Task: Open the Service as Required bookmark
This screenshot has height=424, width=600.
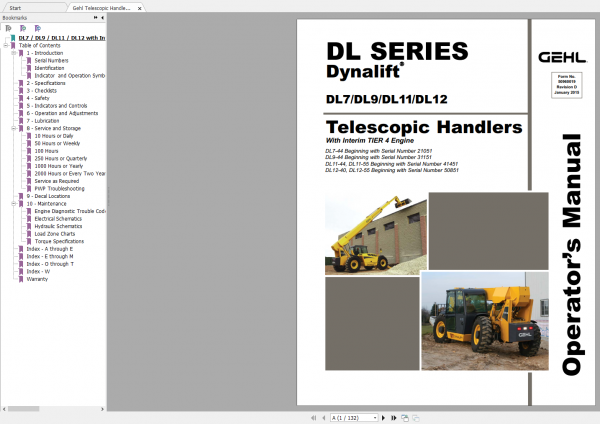Action: pos(57,181)
